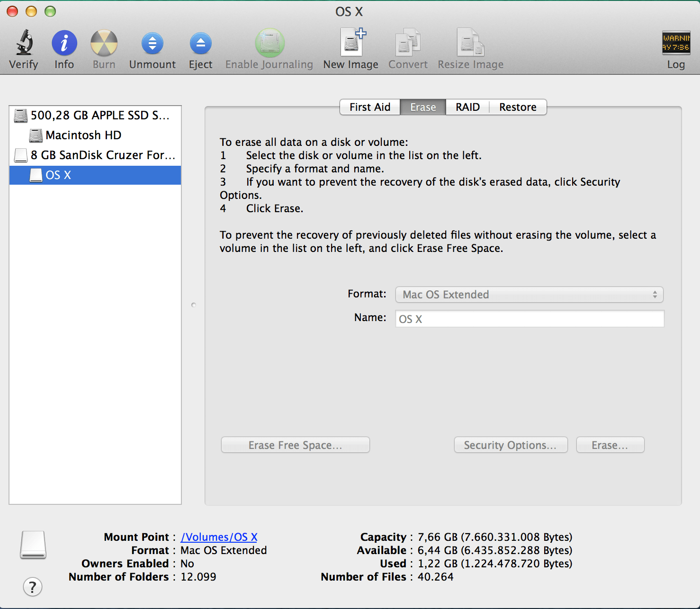Viewport: 700px width, 609px height.
Task: Switch to the Restore tab
Action: coord(517,107)
